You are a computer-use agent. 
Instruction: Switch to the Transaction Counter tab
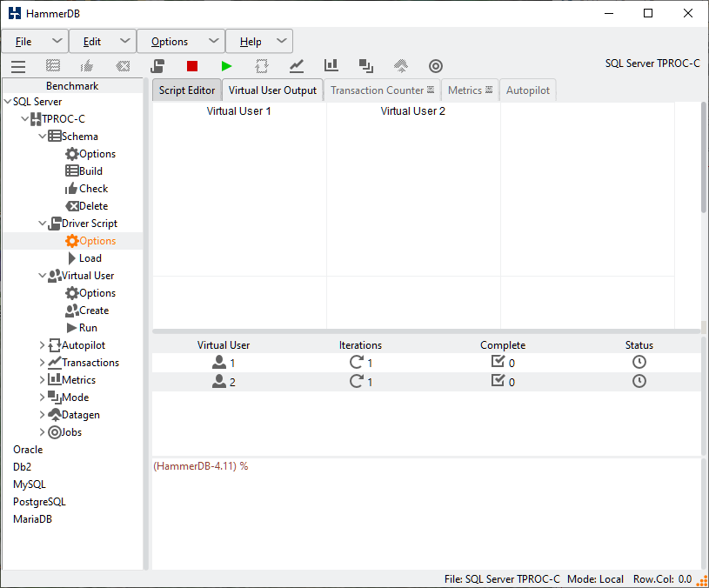(382, 90)
